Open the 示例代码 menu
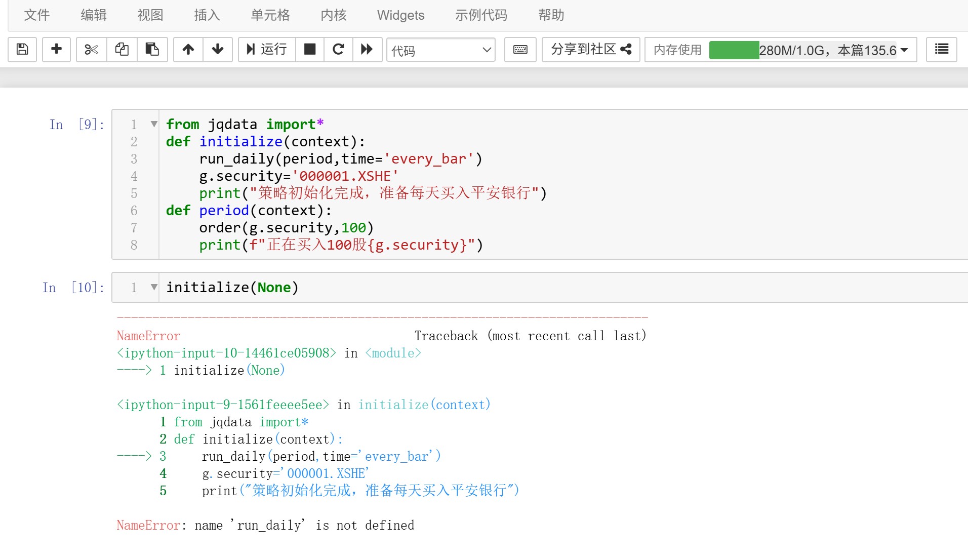The width and height of the screenshot is (968, 560). pos(481,15)
